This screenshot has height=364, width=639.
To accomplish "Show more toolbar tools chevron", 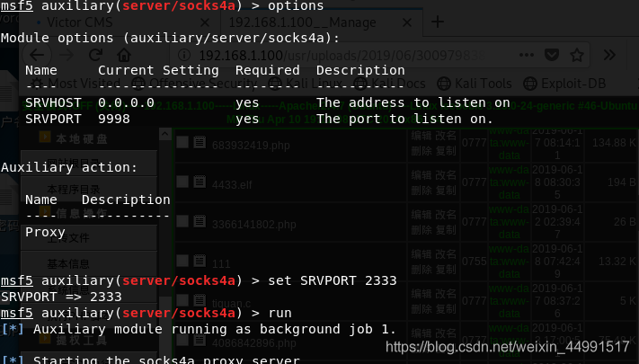I will tap(609, 55).
